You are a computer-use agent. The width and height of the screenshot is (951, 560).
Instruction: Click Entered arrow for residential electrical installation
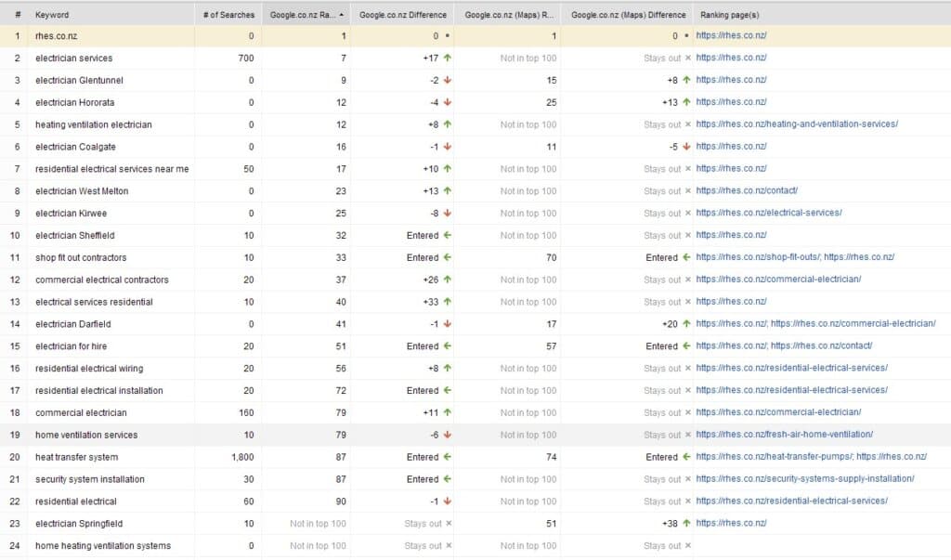click(448, 390)
